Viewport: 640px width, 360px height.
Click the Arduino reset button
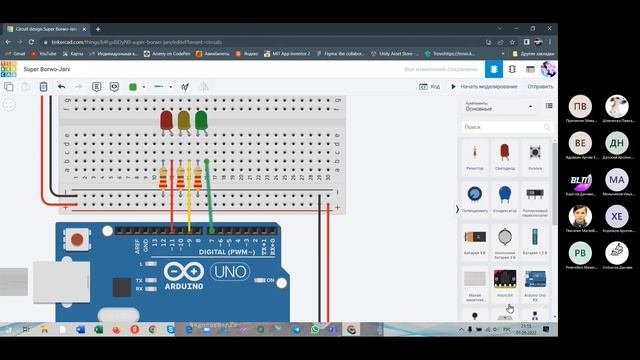(x=77, y=240)
